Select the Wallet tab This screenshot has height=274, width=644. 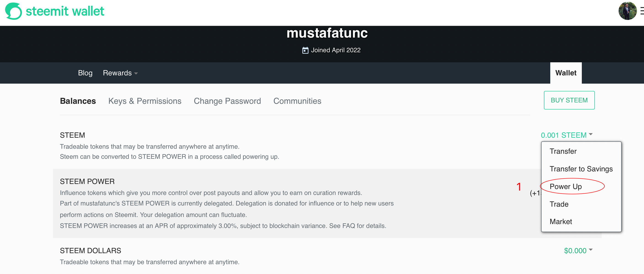point(566,73)
